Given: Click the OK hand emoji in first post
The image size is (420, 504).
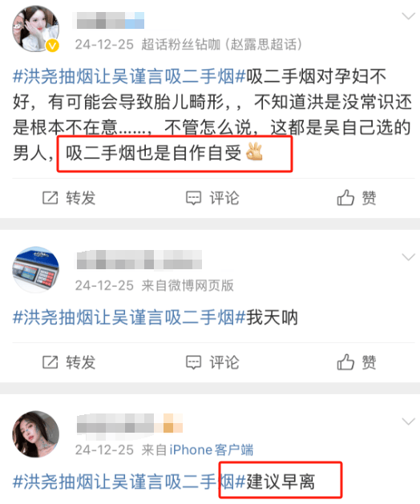Looking at the screenshot, I should [x=254, y=151].
